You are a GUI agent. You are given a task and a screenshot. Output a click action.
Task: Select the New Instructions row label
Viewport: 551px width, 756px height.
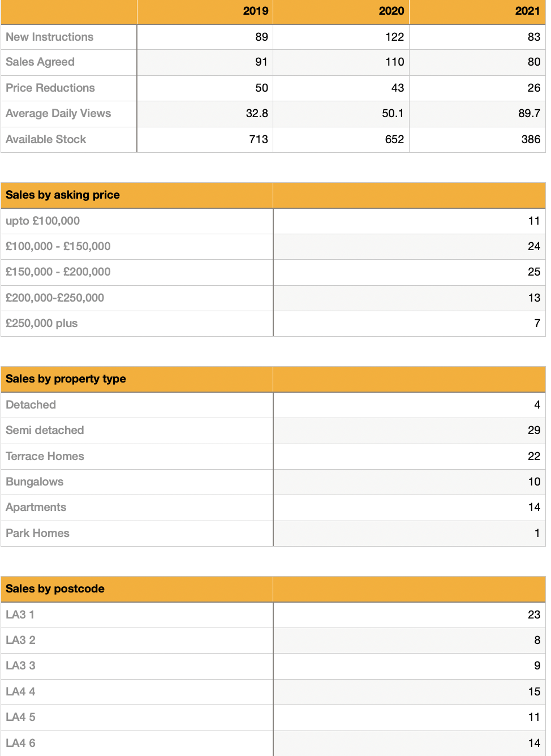click(x=50, y=37)
